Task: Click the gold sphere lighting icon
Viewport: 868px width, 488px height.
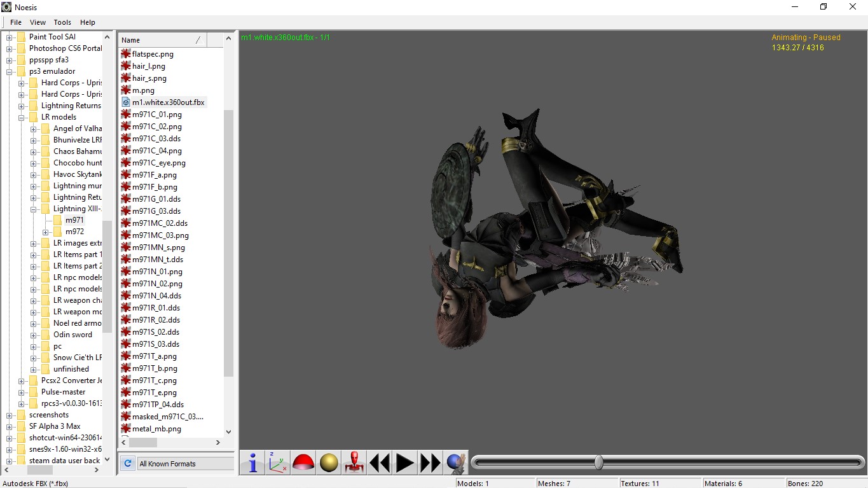Action: 329,463
